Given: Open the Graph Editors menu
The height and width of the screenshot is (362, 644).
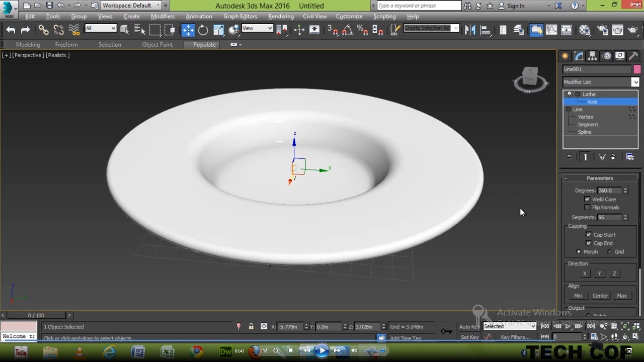Looking at the screenshot, I should click(240, 16).
